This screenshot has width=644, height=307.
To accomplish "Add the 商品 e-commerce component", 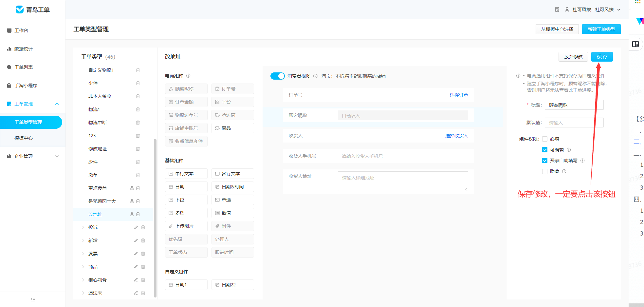I will (233, 128).
